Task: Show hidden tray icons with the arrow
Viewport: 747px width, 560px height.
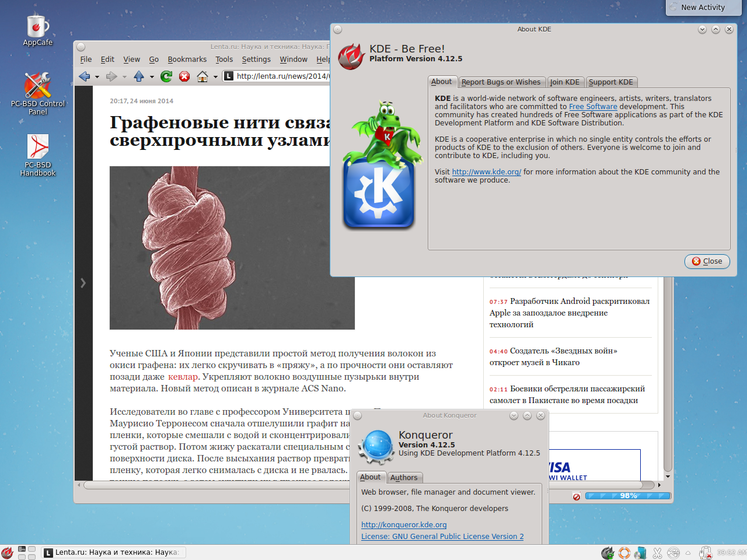Action: pos(688,552)
